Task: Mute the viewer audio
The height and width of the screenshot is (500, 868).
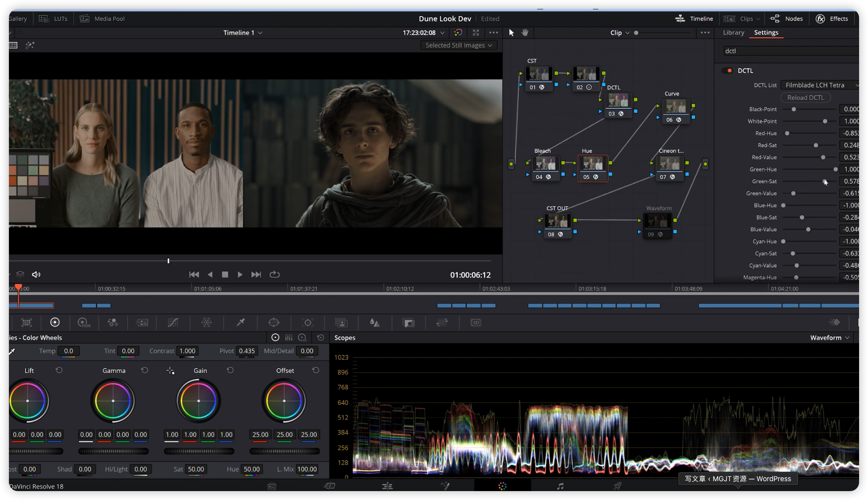Action: point(36,274)
